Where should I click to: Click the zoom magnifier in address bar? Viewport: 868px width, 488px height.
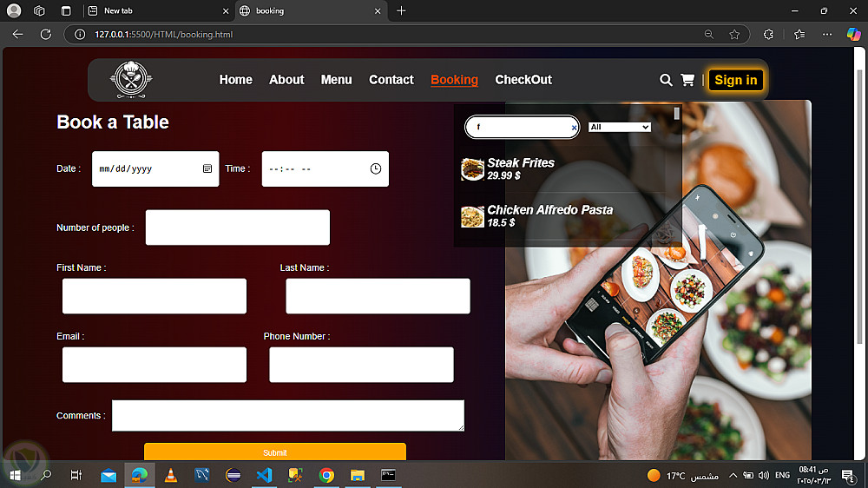tap(708, 35)
